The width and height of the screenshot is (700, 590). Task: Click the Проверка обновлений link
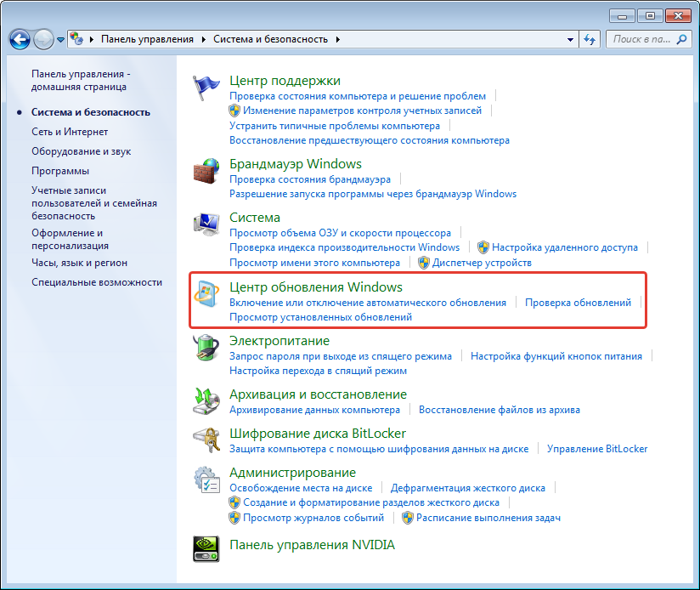[x=578, y=303]
